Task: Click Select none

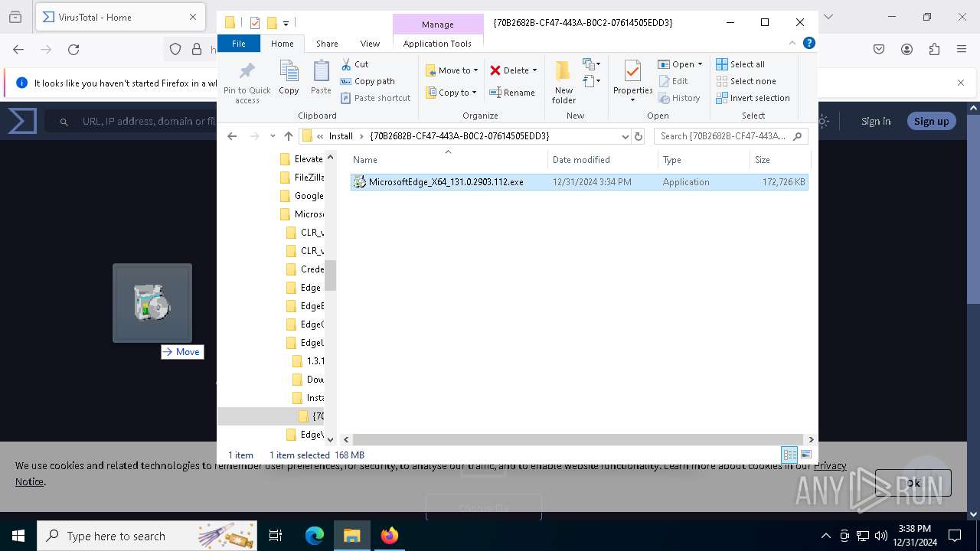Action: 746,81
